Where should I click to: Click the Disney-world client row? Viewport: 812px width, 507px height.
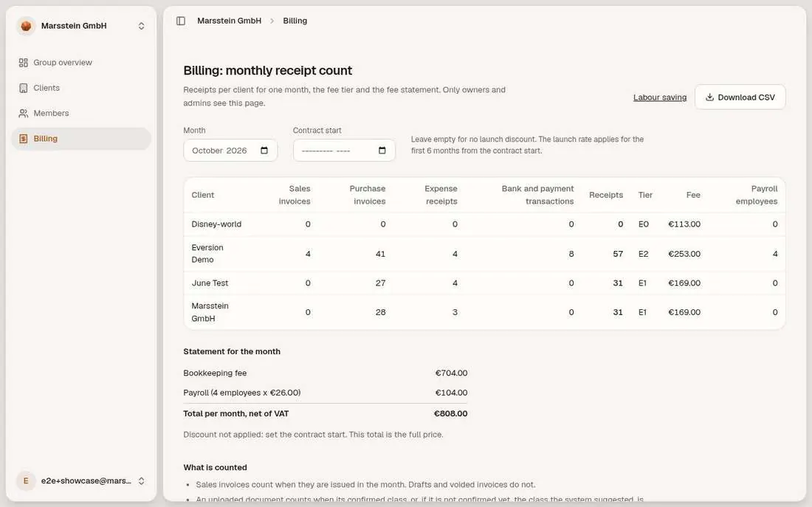484,224
